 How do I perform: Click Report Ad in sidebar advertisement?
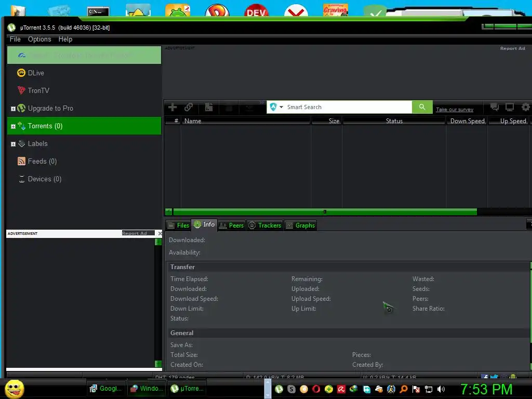(x=135, y=233)
